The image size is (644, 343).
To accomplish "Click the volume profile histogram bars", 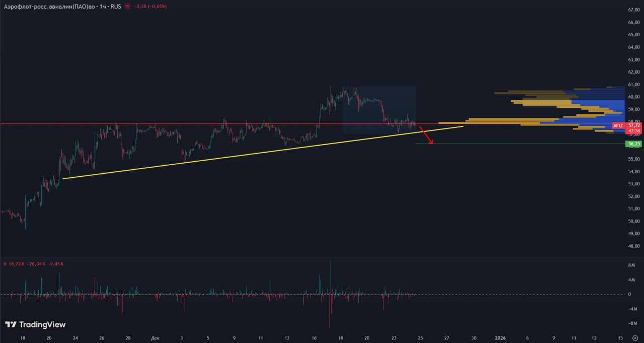I will click(579, 108).
